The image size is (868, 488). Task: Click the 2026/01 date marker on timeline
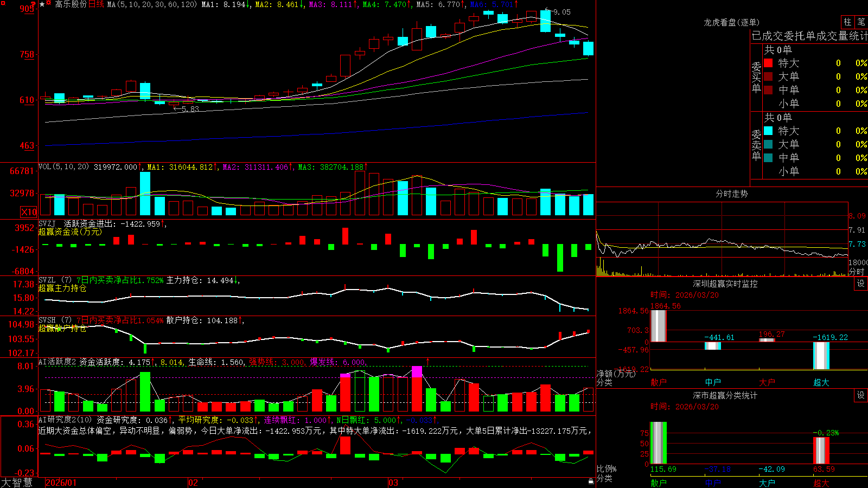click(61, 483)
